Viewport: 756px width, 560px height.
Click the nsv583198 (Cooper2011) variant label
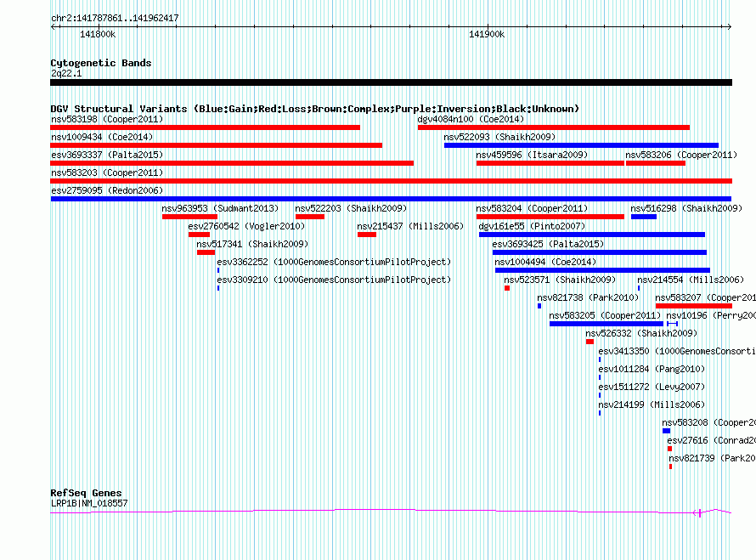pos(107,119)
